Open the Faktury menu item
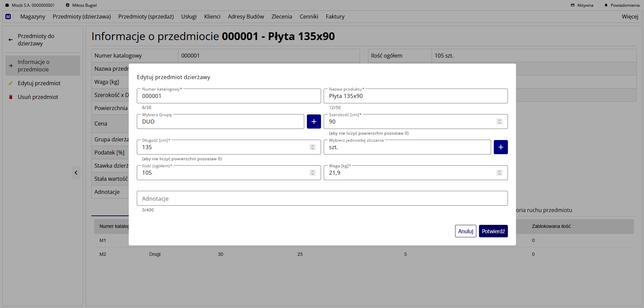Viewport: 644px width, 308px height. pyautogui.click(x=335, y=16)
